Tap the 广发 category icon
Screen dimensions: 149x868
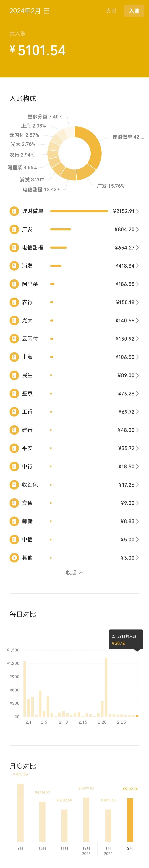tap(14, 229)
